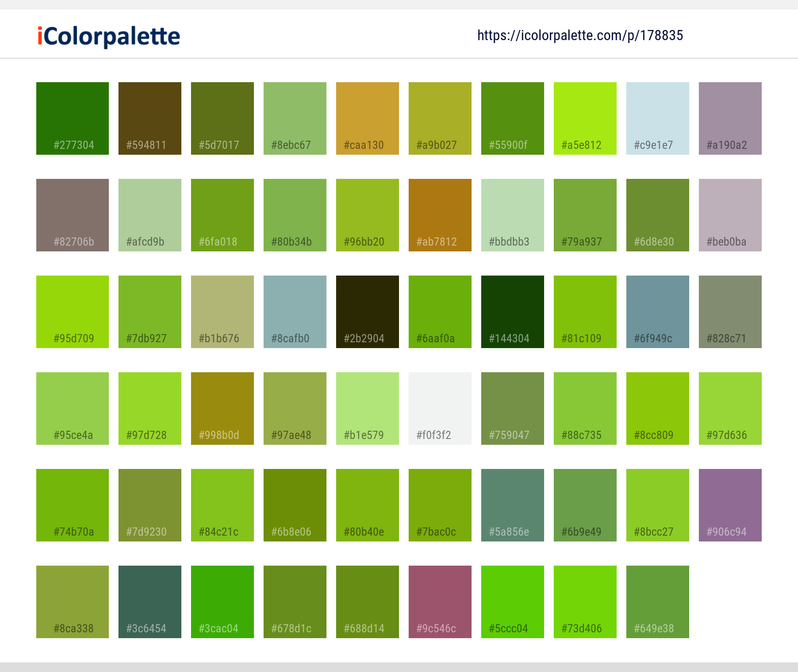Pick the #5d7017 olive swatch
This screenshot has width=798, height=672.
tap(222, 118)
